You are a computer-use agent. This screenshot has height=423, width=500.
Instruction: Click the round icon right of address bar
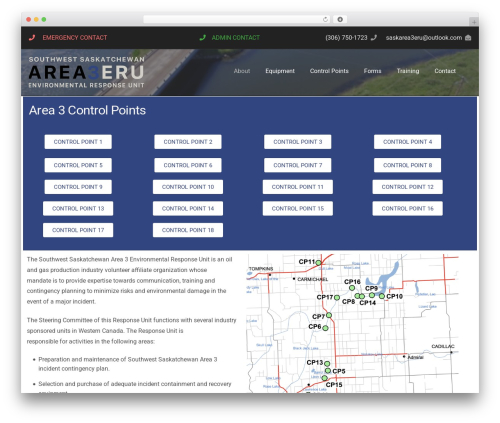pyautogui.click(x=340, y=19)
